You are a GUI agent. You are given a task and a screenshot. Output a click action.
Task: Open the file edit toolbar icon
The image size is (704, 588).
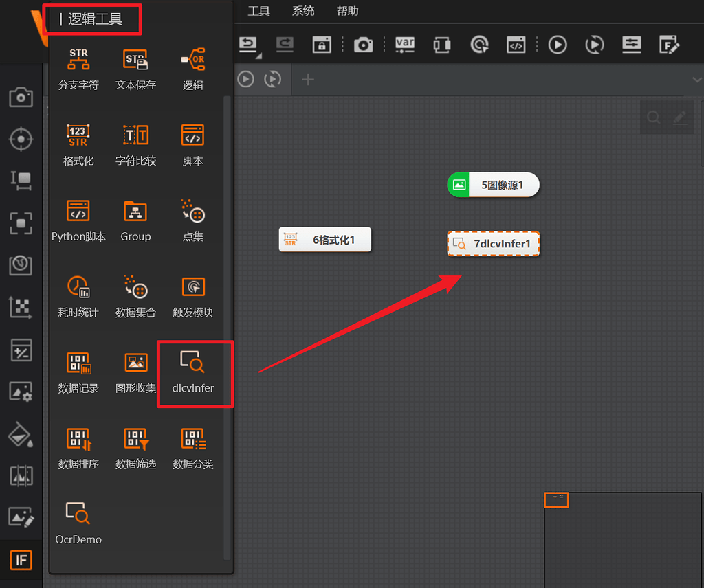(669, 45)
